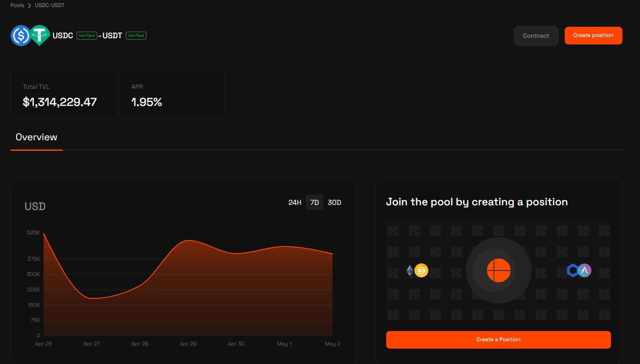The image size is (640, 364).
Task: Click the Total TVL card
Action: 63,94
